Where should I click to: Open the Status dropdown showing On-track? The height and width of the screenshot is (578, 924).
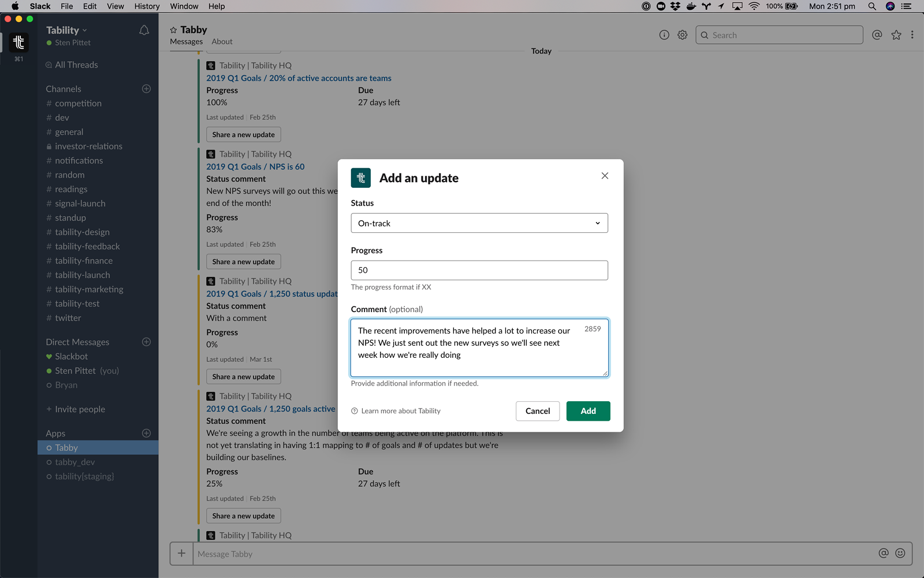click(479, 223)
